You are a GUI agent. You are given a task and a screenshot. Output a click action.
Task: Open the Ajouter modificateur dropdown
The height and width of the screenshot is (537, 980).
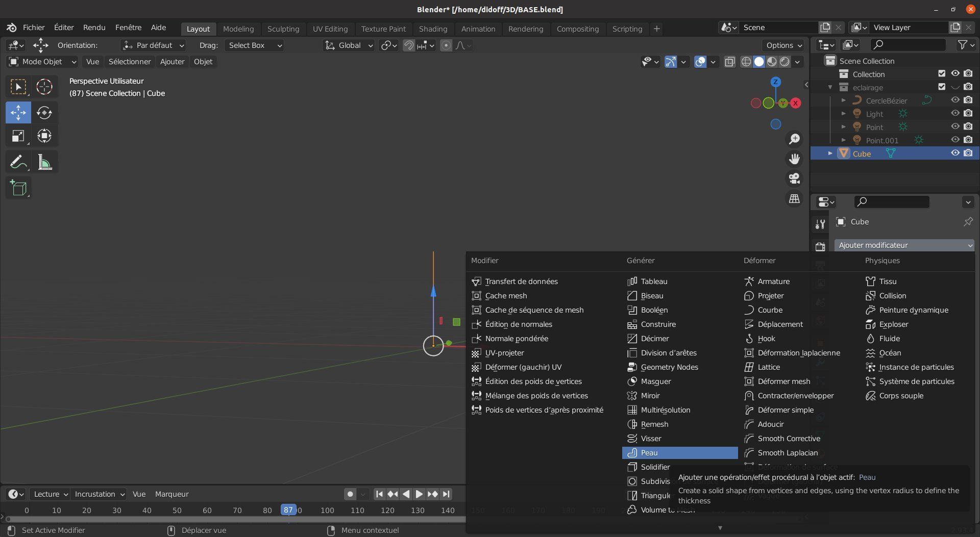904,245
